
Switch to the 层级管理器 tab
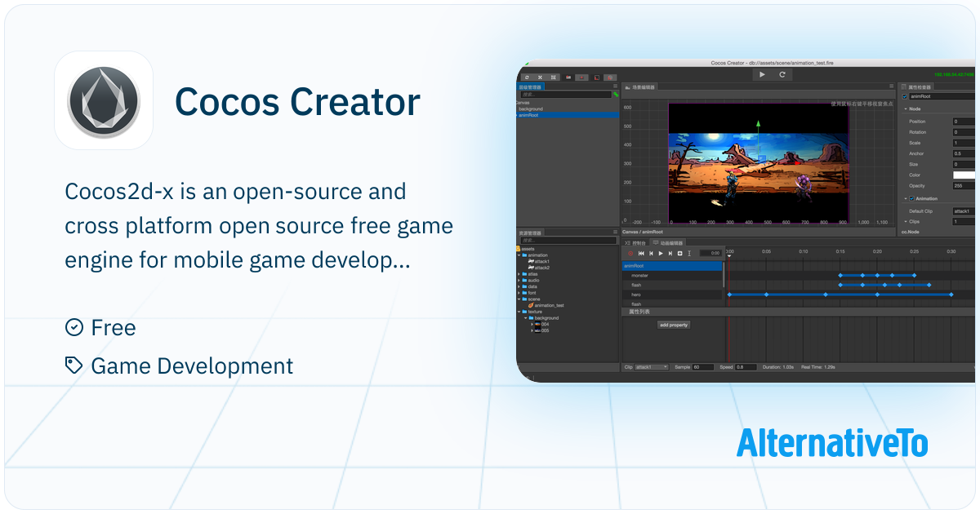tap(530, 86)
